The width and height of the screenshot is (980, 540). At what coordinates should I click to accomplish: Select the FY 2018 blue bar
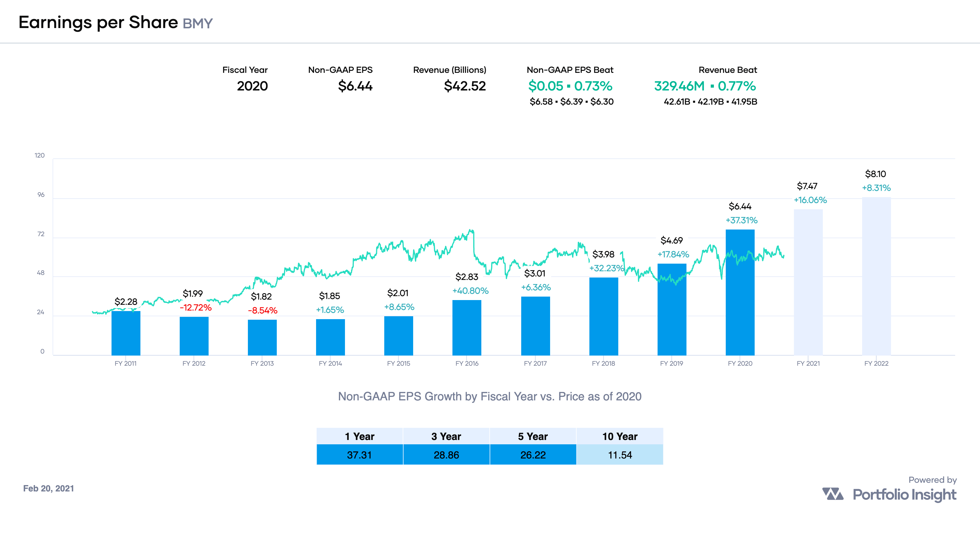[x=604, y=316]
